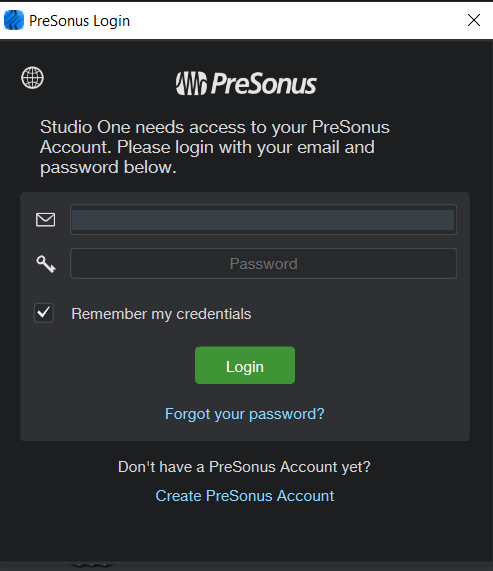
Task: Click the envelope email icon
Action: pos(46,220)
